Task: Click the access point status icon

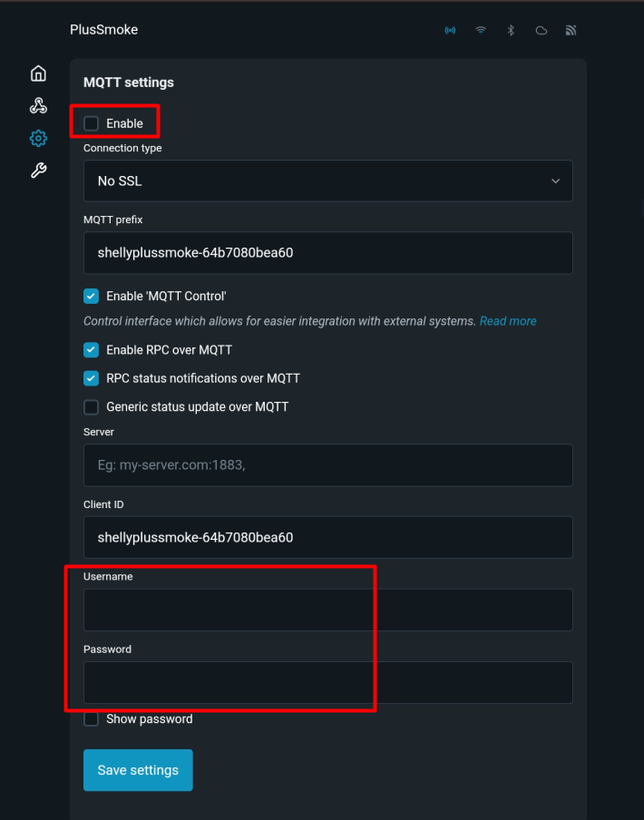Action: coord(450,30)
